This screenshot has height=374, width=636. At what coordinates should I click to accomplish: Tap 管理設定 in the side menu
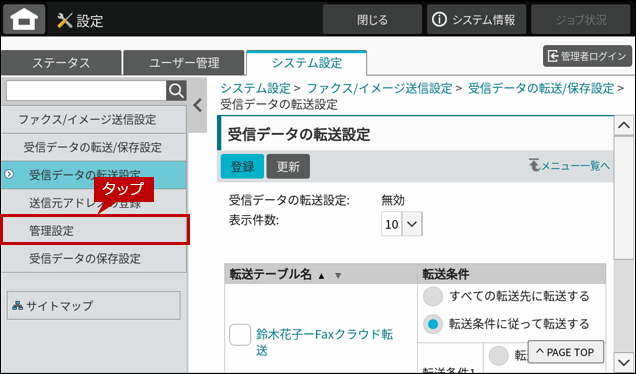[x=95, y=230]
